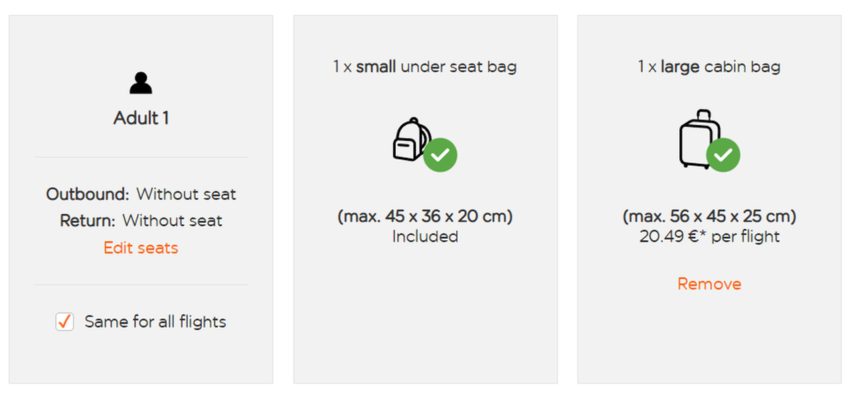Click the 20.49 € per flight price
Viewport: 850px width, 398px height.
[x=709, y=236]
